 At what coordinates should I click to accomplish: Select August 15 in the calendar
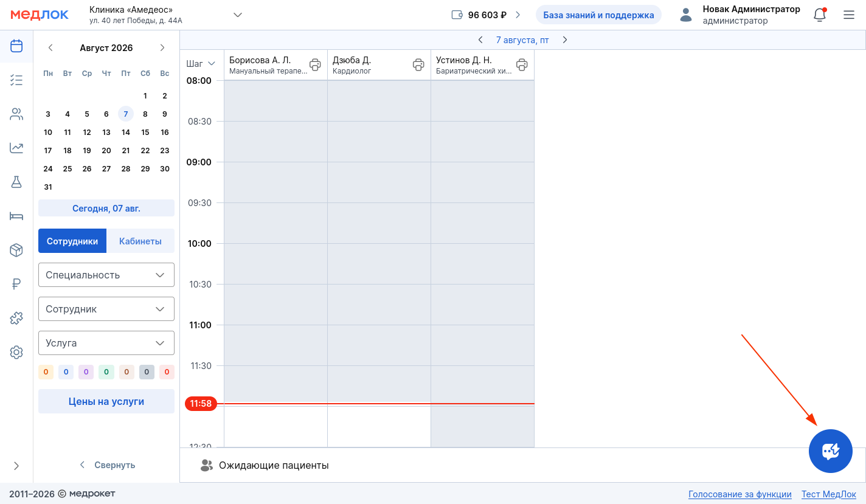[145, 132]
